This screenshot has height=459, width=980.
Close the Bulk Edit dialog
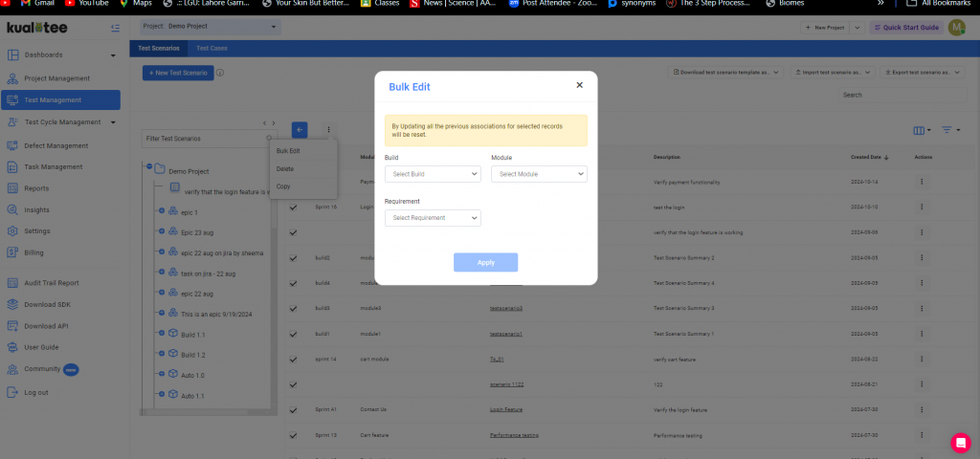click(x=579, y=85)
